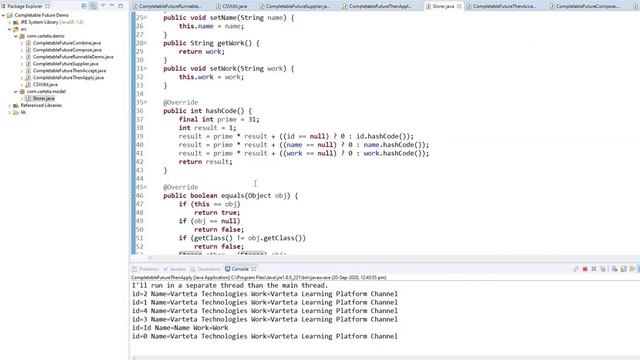Fold the setName method at line 25
Image resolution: width=640 pixels, height=360 pixels.
[146, 18]
